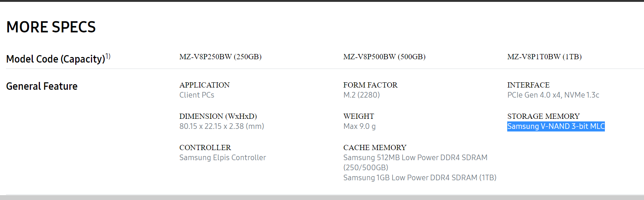Screen dimensions: 644x200
Task: Select the MZ-V8P1T0BW (1TB) model code
Action: (x=544, y=57)
